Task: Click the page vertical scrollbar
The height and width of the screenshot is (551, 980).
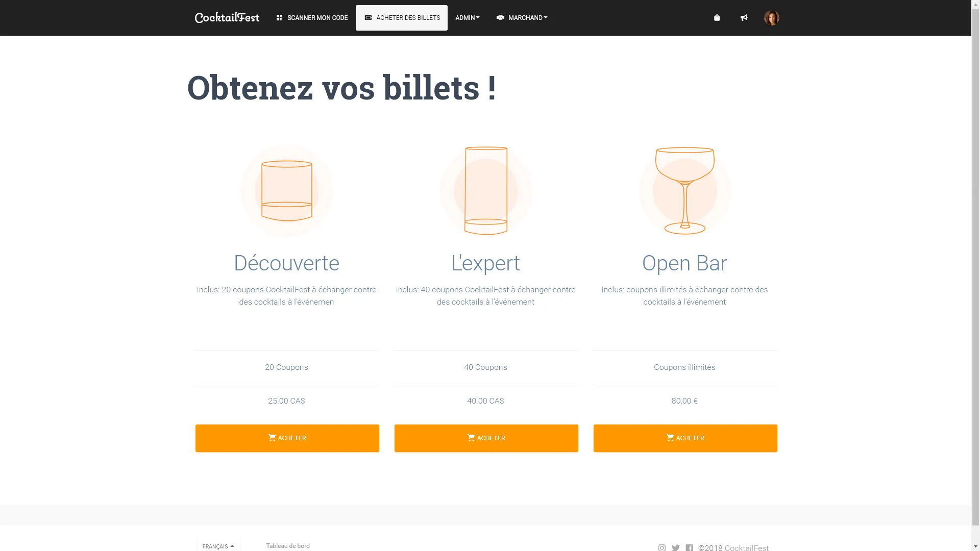Action: 975,255
